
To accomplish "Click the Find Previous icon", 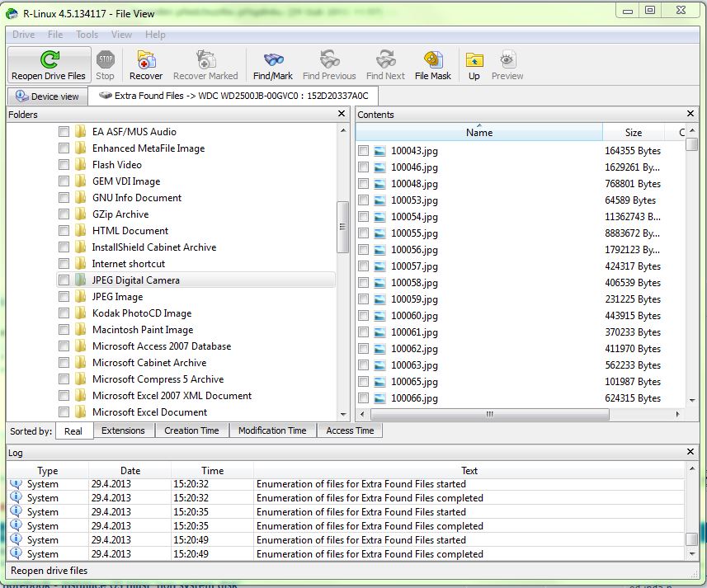I will click(x=330, y=59).
